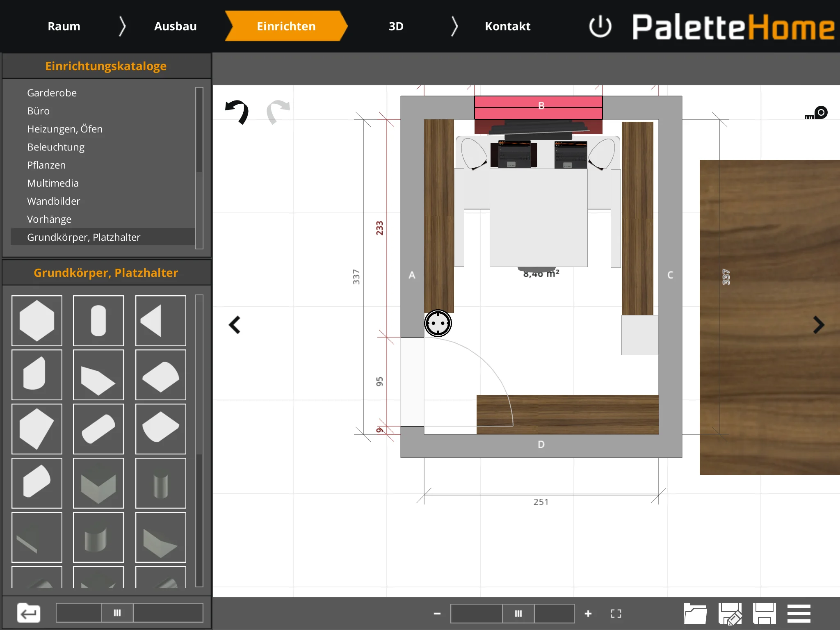Screen dimensions: 840x630
Task: Open project using the folder icon
Action: 695,614
